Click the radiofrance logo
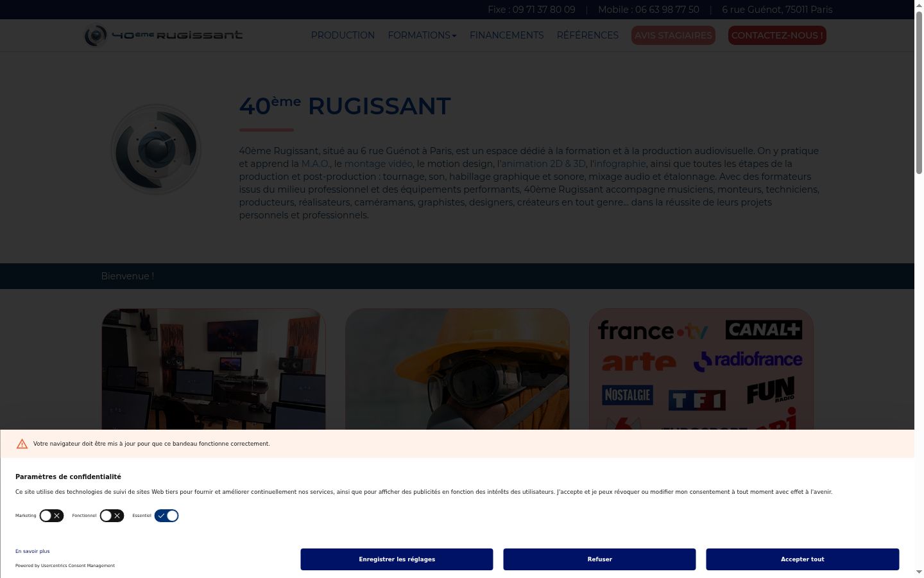The width and height of the screenshot is (924, 578). [x=748, y=360]
